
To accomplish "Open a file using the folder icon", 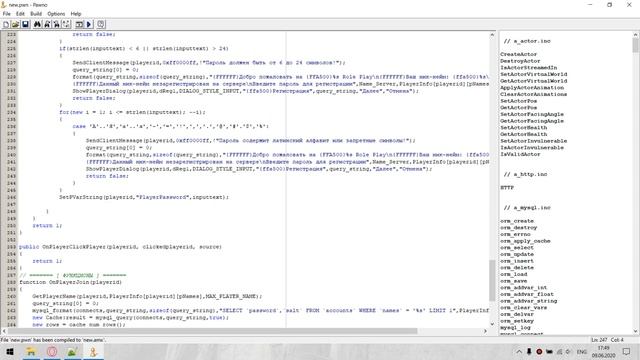I will pyautogui.click(x=16, y=24).
